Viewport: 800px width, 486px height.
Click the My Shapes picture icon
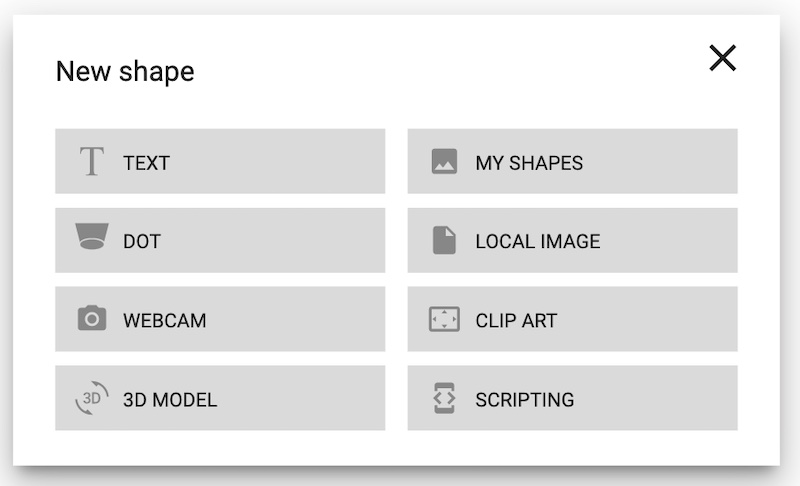[x=444, y=161]
